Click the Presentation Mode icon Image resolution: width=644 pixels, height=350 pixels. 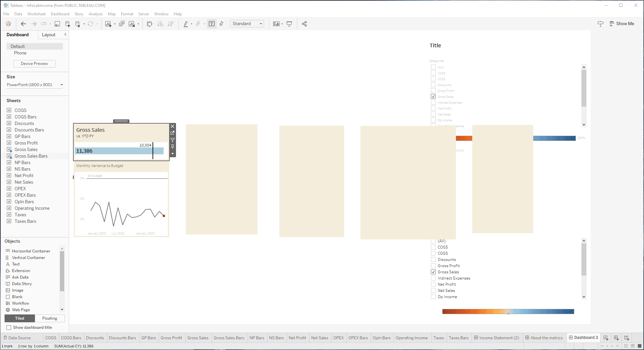(x=289, y=24)
